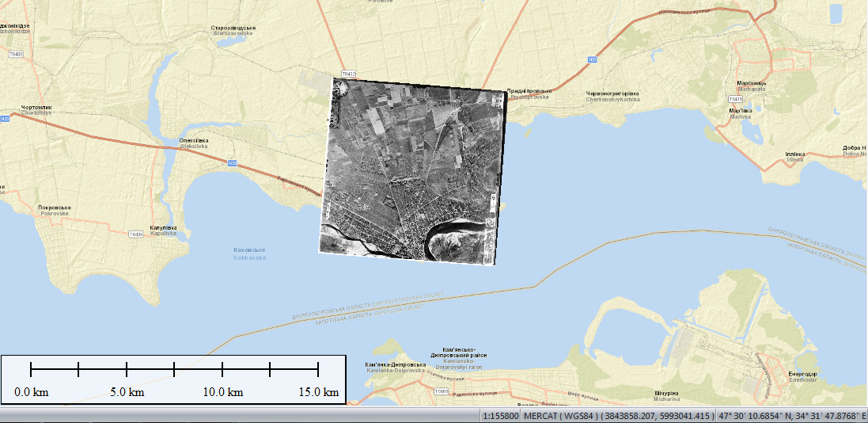Click the T0408 road shield near Chortomlyk
Image resolution: width=868 pixels, height=423 pixels.
[15, 54]
